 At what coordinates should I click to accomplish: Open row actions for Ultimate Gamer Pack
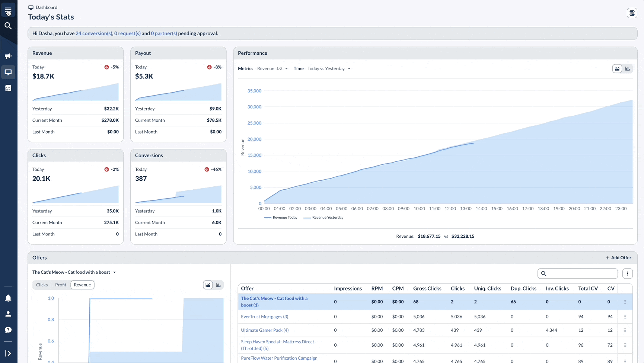(x=625, y=330)
